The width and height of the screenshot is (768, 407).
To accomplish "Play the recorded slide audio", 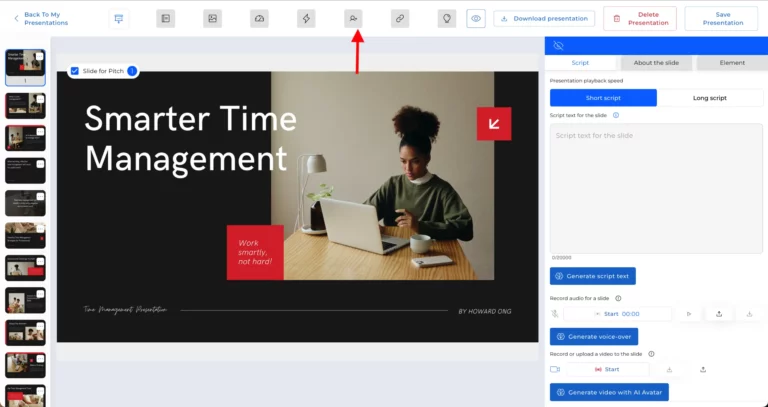I will point(688,314).
